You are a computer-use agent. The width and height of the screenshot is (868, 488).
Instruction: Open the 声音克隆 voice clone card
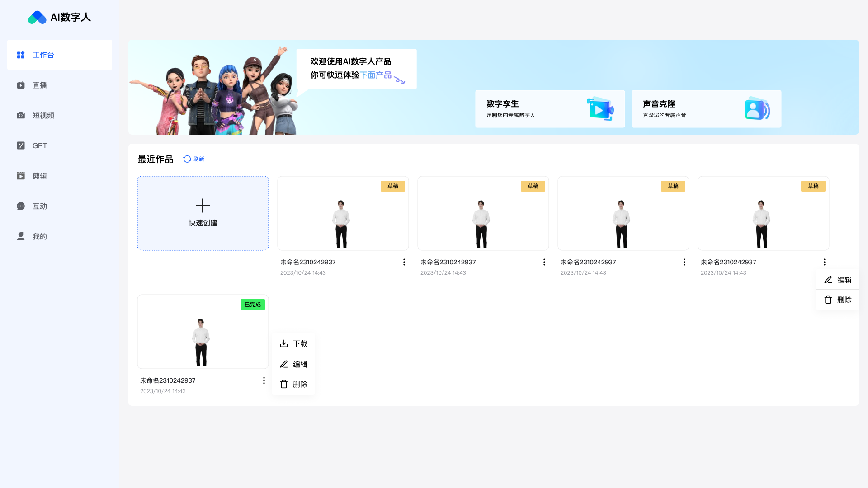(x=706, y=109)
